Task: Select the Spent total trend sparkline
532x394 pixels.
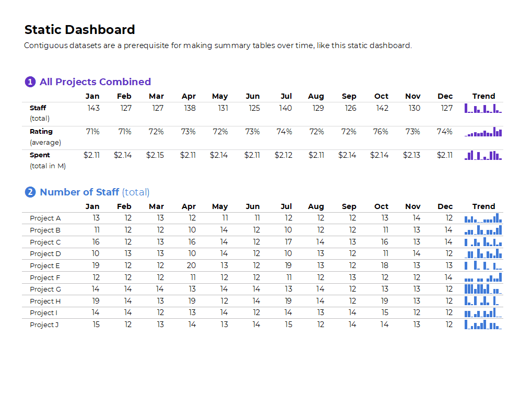Action: (483, 155)
